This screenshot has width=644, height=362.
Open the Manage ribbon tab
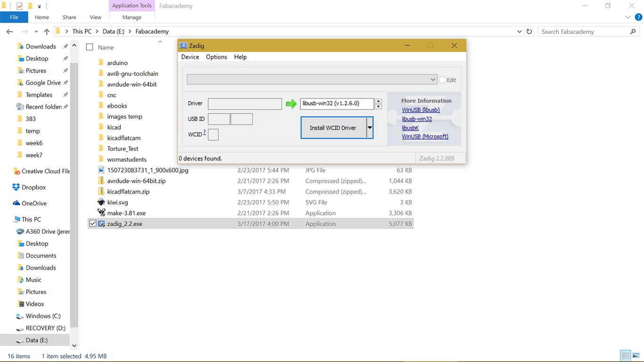(x=132, y=17)
